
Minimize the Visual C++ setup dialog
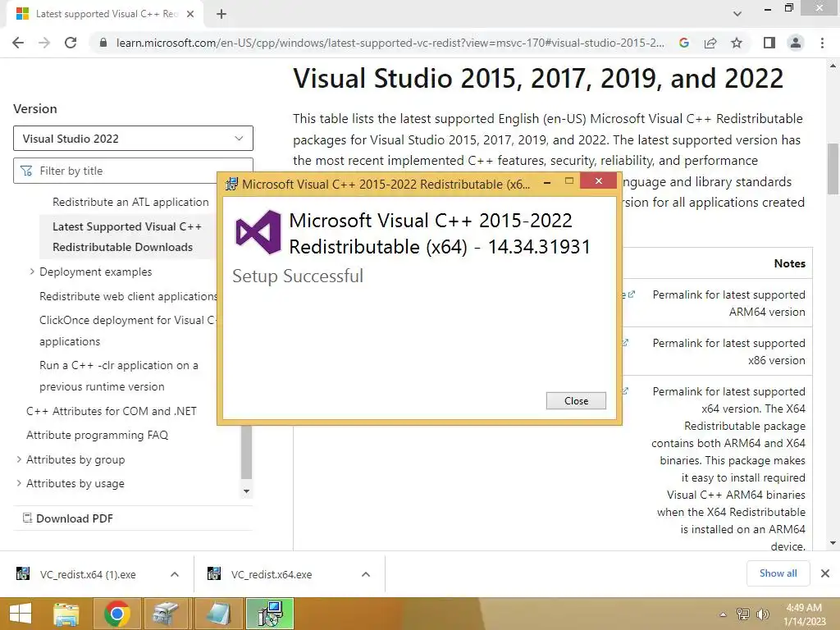point(547,183)
